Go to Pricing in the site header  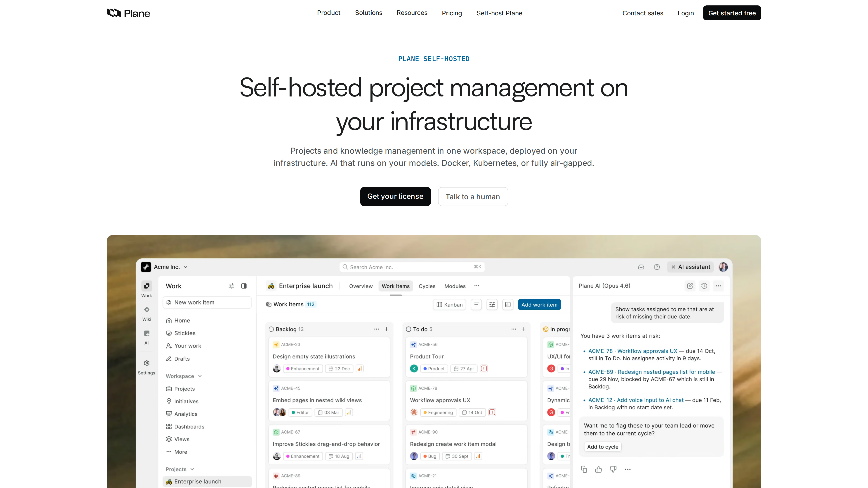tap(452, 13)
